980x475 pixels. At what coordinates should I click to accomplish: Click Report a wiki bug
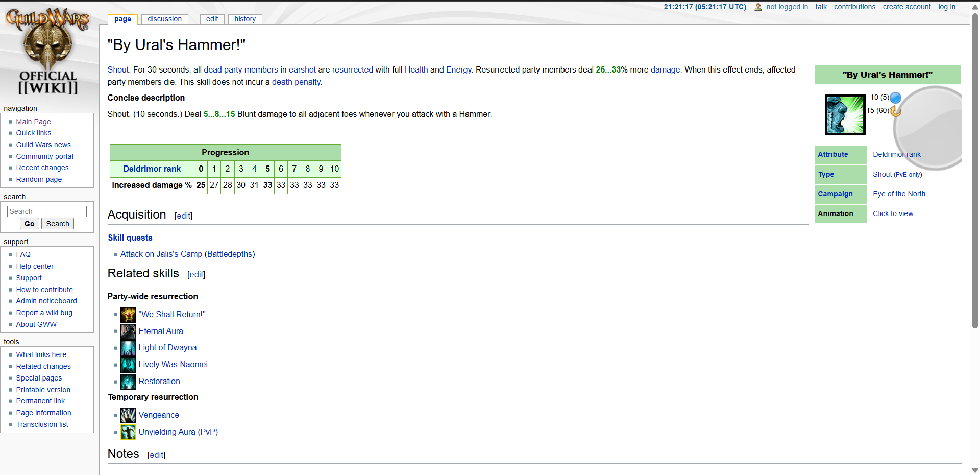click(x=44, y=313)
